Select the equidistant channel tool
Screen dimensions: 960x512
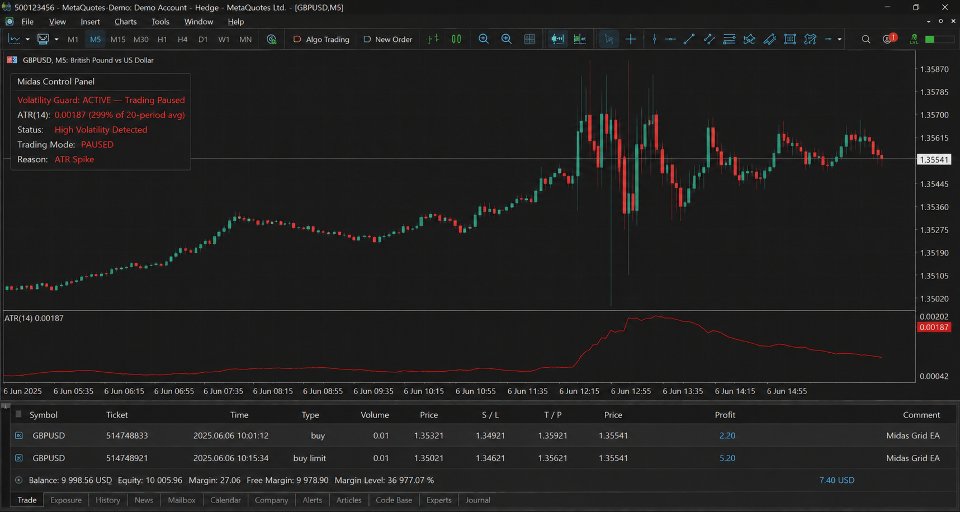[709, 39]
